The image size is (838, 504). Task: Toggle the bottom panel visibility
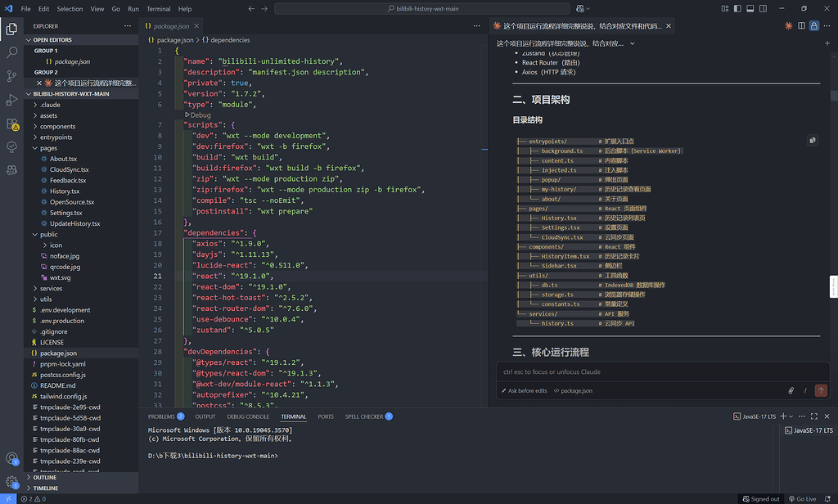coord(750,8)
